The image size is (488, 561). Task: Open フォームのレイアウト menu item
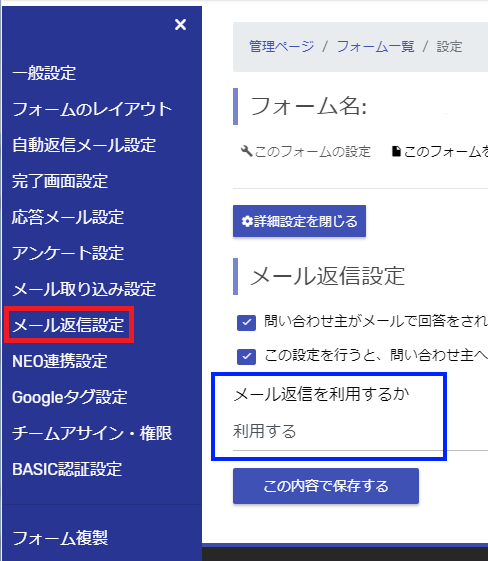click(92, 109)
